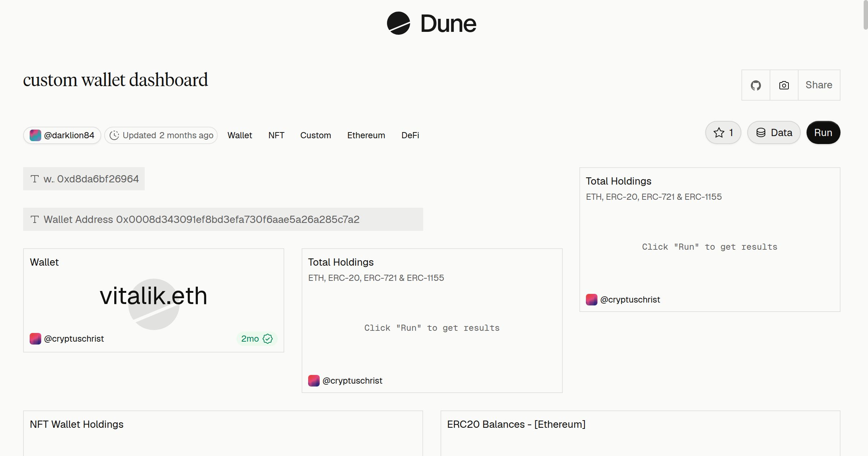
Task: Click the Wallet Address input field
Action: pos(223,219)
